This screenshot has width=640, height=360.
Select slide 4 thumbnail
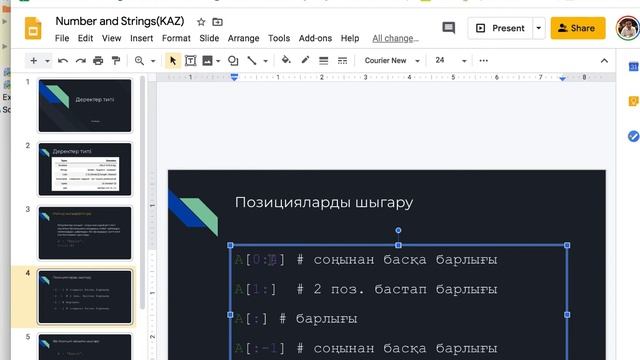pyautogui.click(x=85, y=297)
